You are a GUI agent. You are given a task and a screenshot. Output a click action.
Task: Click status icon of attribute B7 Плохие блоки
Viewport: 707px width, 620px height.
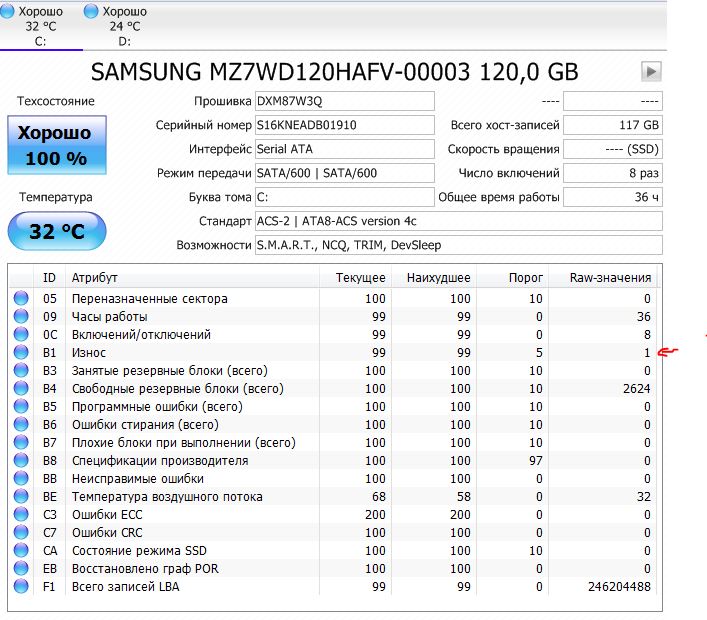pos(21,442)
